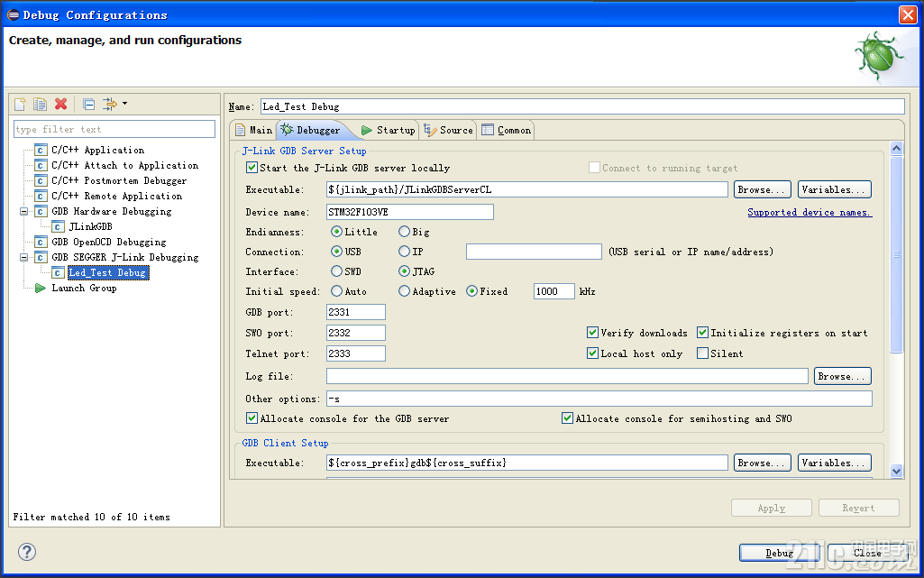Select the GDB OpenOCD Debugging item
Viewport: 924px width, 578px height.
(x=109, y=243)
